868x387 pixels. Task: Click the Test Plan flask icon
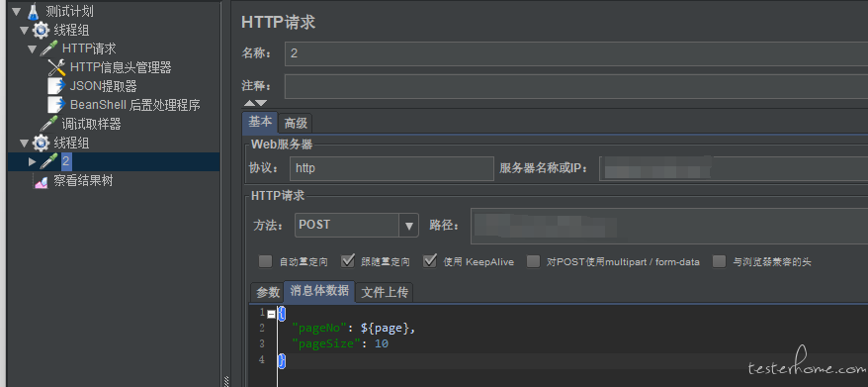pos(34,11)
